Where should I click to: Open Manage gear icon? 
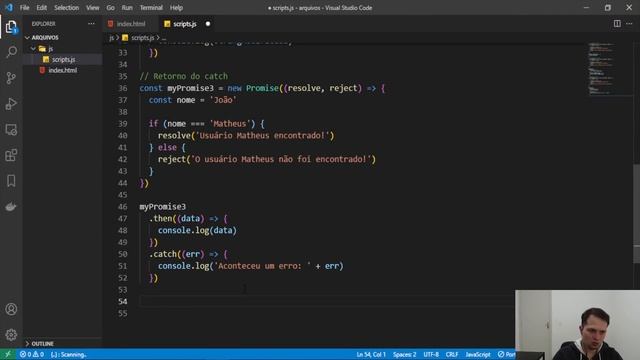11,335
